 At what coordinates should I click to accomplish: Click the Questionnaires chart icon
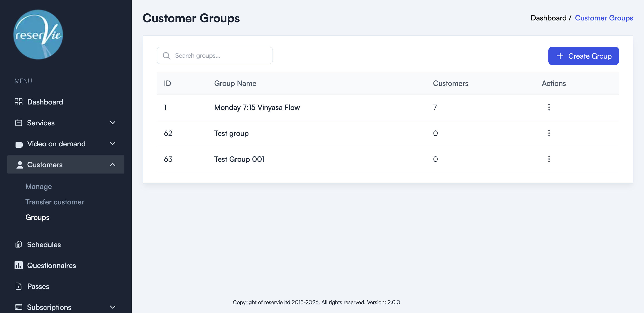(18, 265)
